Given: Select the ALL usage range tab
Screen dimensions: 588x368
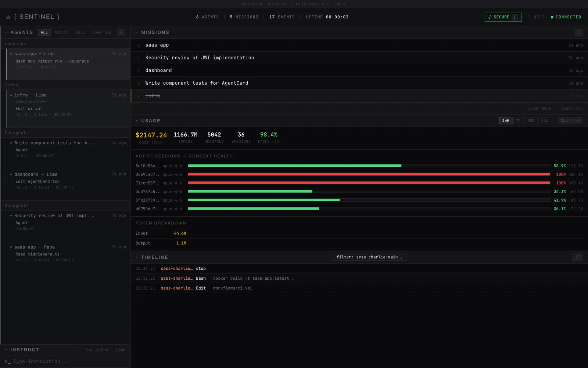Looking at the screenshot, I should click(545, 121).
